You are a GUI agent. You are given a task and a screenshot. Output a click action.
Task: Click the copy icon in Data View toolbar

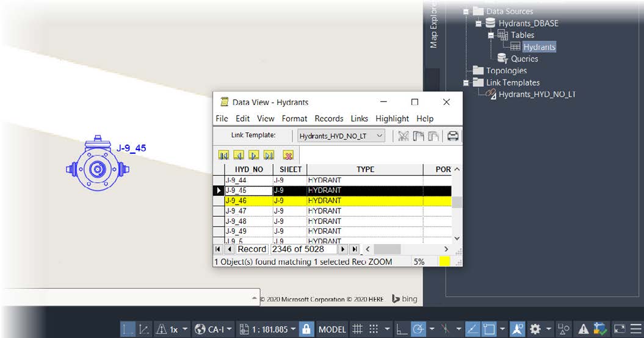pos(418,136)
